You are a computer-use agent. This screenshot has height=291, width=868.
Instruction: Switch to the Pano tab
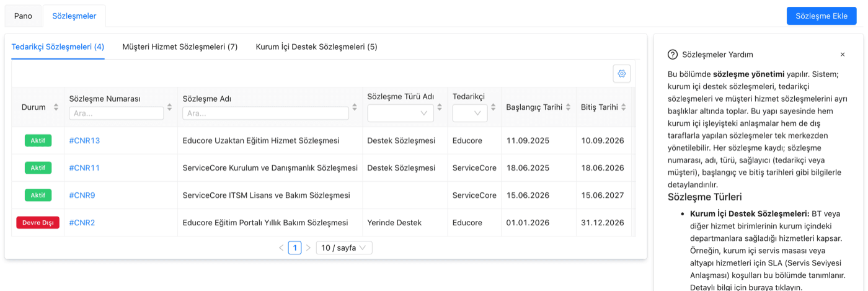click(x=24, y=16)
